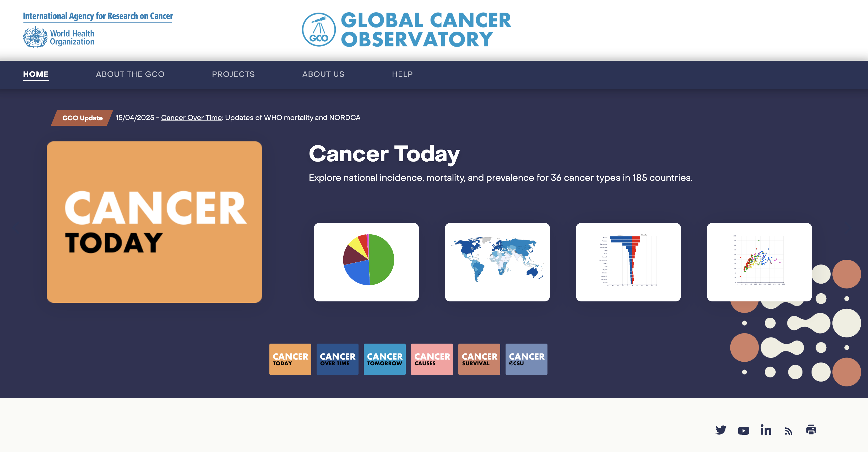Expand the HELP navigation dropdown
This screenshot has width=868, height=452.
click(401, 74)
